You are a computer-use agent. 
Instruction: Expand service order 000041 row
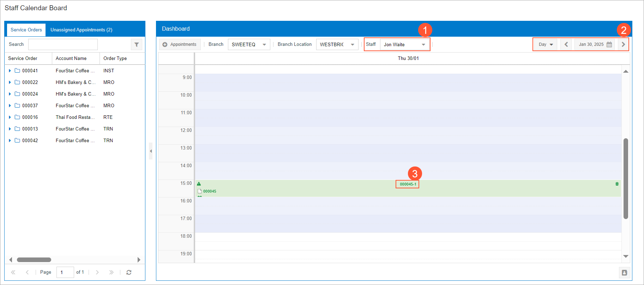pyautogui.click(x=10, y=71)
